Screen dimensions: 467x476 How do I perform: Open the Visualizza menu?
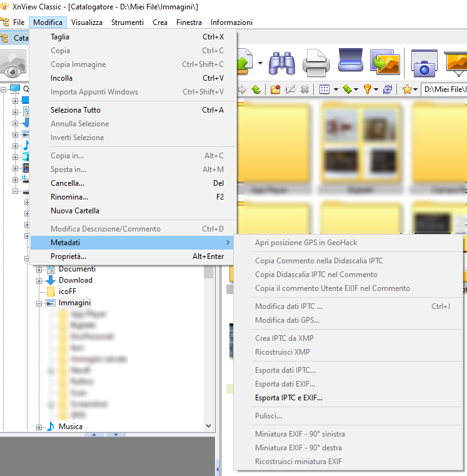point(87,23)
